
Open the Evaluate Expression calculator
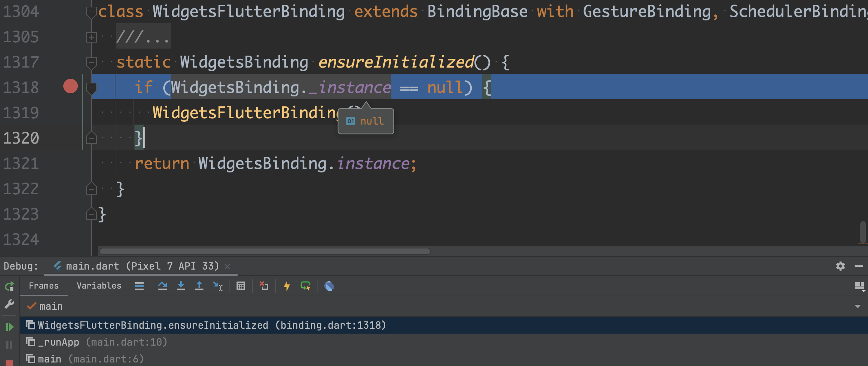coord(241,286)
